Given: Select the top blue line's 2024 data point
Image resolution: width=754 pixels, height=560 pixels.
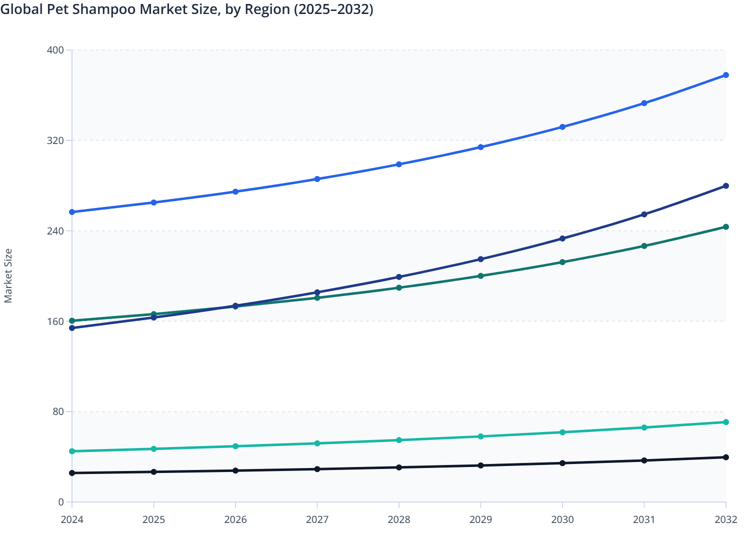Looking at the screenshot, I should point(72,212).
